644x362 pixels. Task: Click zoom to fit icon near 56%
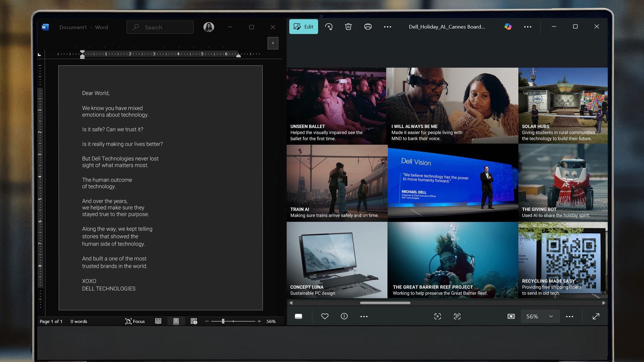pos(511,316)
